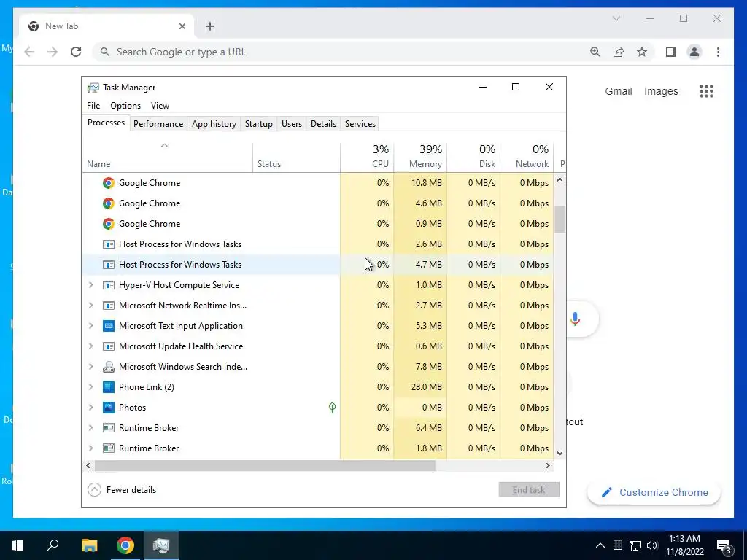The height and width of the screenshot is (560, 747).
Task: Reload the page in Chrome
Action: [76, 52]
